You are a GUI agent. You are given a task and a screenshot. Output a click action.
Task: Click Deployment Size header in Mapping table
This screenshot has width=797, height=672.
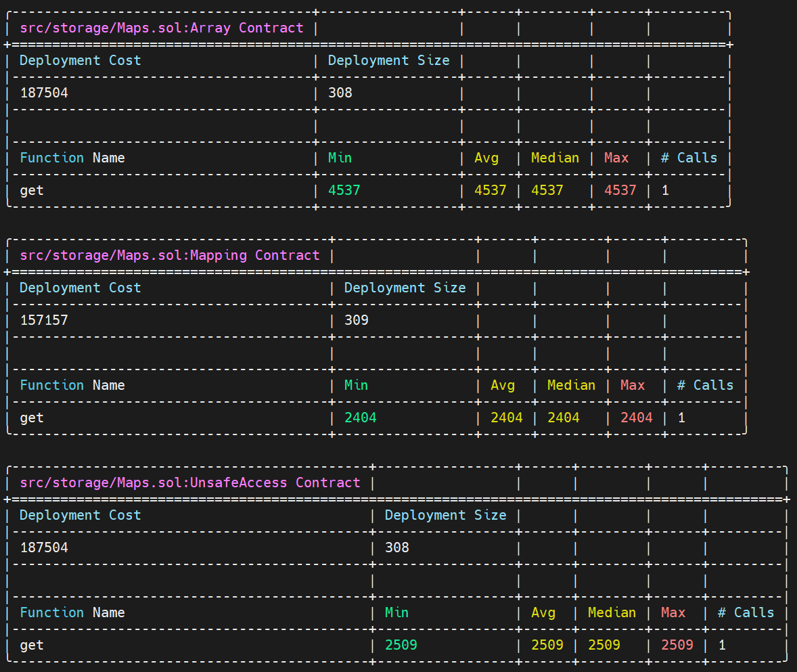405,288
